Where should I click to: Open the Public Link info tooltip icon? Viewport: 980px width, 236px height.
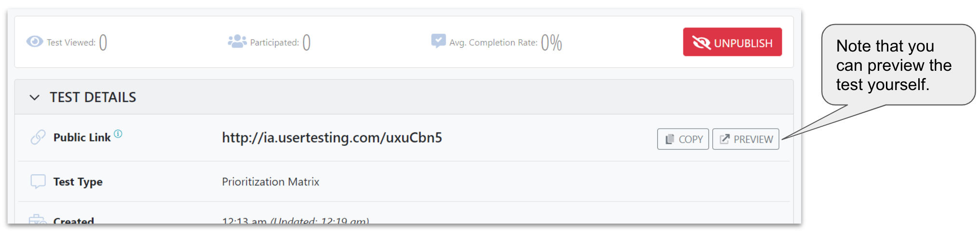click(x=118, y=134)
